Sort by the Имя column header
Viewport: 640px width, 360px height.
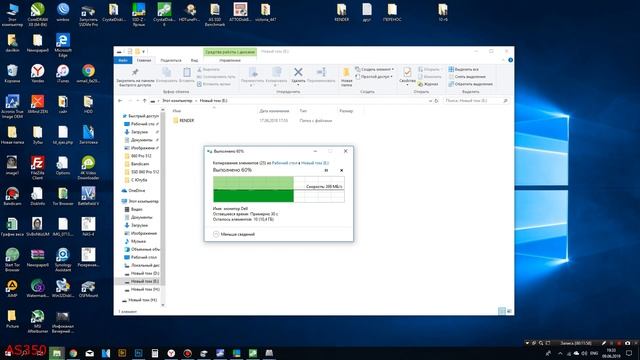click(x=177, y=111)
